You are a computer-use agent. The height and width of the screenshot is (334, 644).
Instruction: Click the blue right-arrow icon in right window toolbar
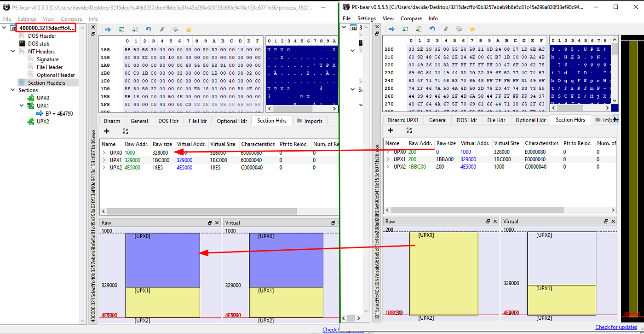392,29
